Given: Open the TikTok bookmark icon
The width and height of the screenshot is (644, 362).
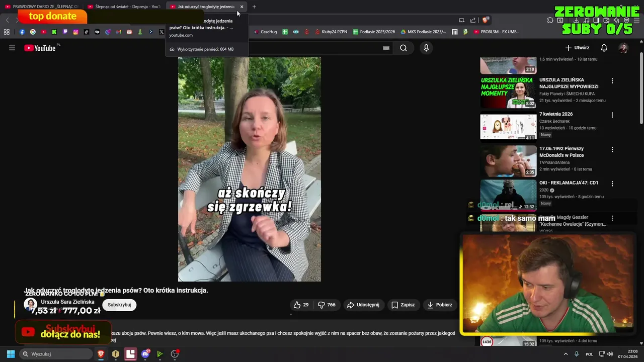Looking at the screenshot, I should click(x=87, y=32).
